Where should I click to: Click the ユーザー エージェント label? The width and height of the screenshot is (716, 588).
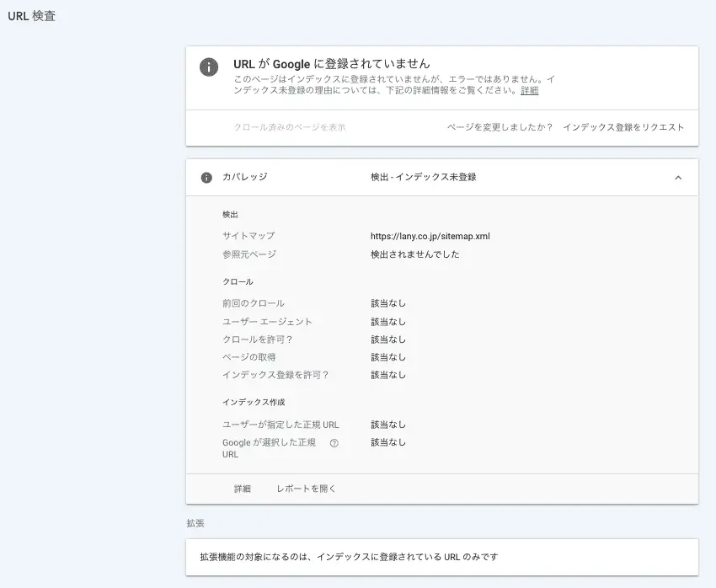(x=267, y=322)
